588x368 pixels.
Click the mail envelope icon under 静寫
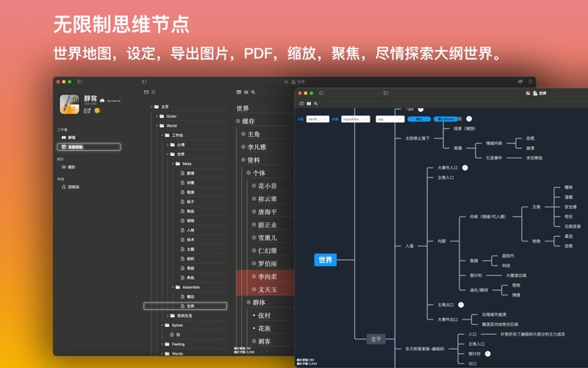pyautogui.click(x=87, y=111)
